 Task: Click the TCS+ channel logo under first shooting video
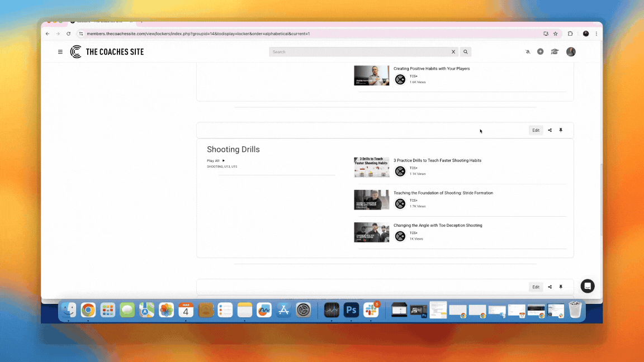[x=400, y=172]
